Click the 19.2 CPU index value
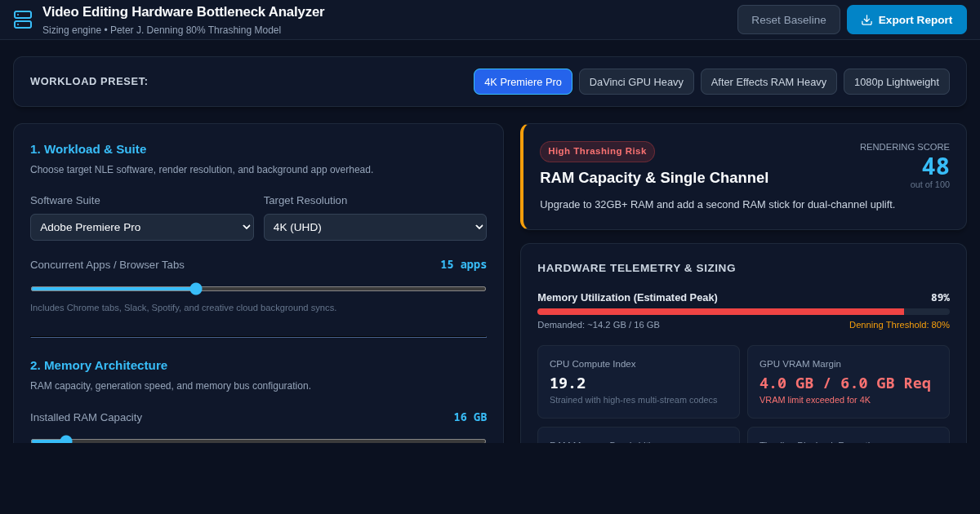Image resolution: width=980 pixels, height=514 pixels. coord(568,383)
